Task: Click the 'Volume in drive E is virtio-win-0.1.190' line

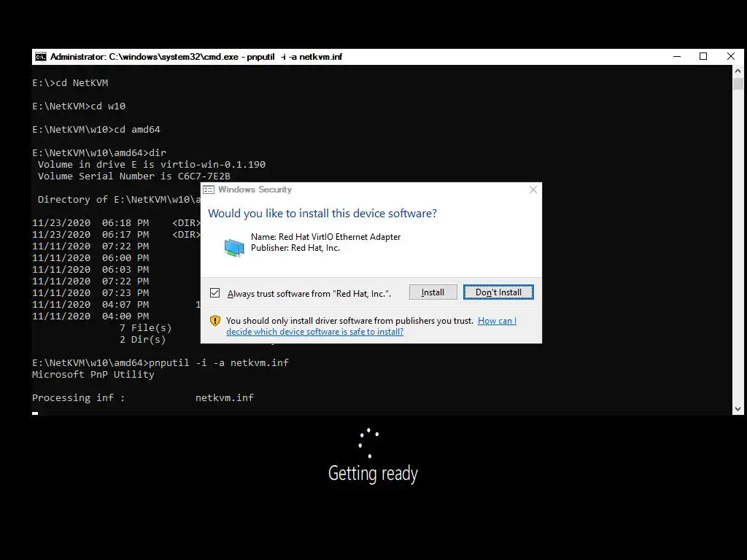Action: (x=152, y=164)
